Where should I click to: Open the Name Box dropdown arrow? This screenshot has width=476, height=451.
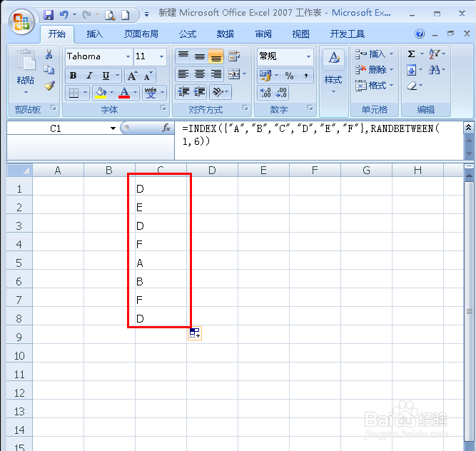pos(113,128)
